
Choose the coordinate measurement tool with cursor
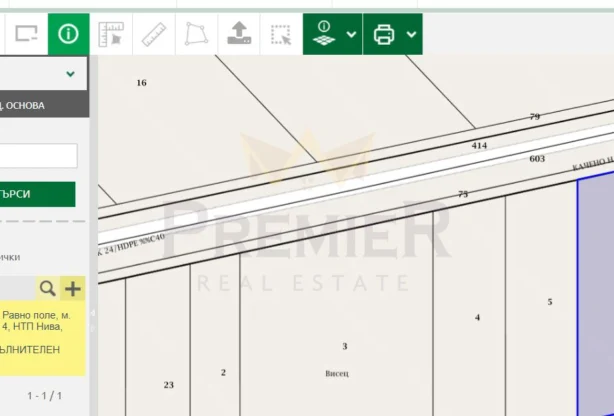click(111, 34)
